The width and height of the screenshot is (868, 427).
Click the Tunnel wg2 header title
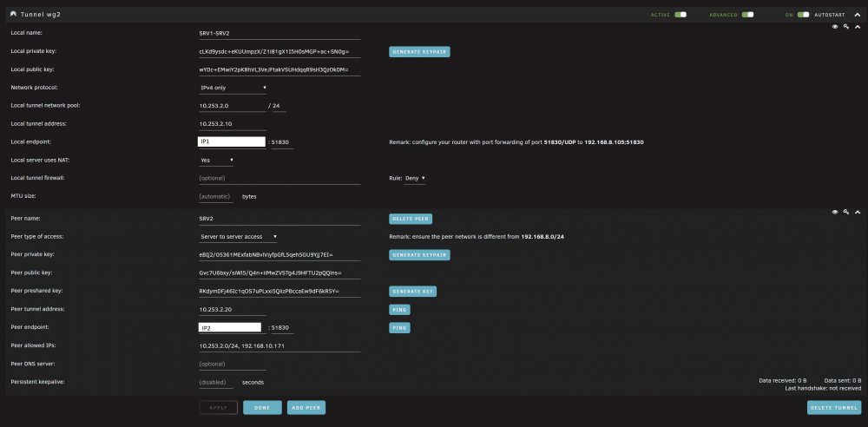41,15
